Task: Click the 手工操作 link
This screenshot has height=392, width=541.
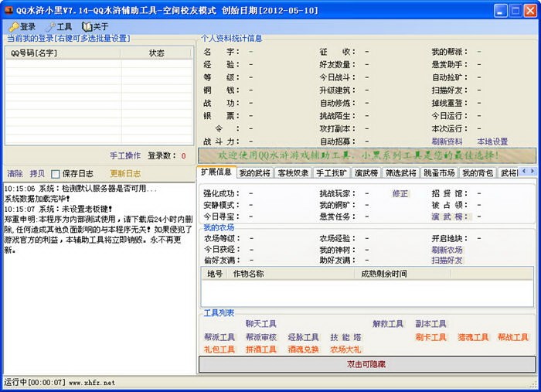Action: [125, 155]
